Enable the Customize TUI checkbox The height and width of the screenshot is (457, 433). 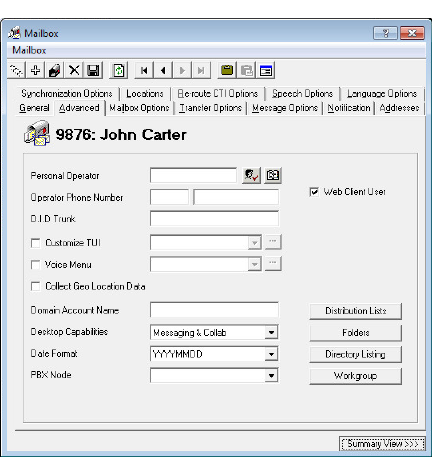point(35,243)
